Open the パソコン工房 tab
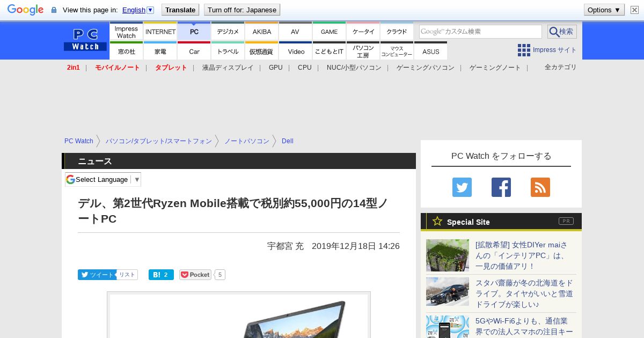This screenshot has width=644, height=338. click(363, 51)
